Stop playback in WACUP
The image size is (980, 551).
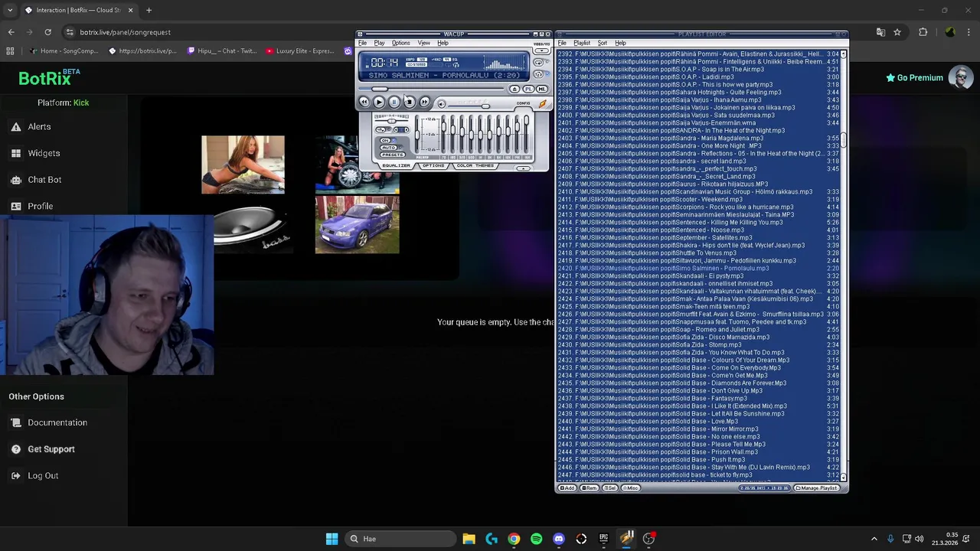pyautogui.click(x=410, y=102)
